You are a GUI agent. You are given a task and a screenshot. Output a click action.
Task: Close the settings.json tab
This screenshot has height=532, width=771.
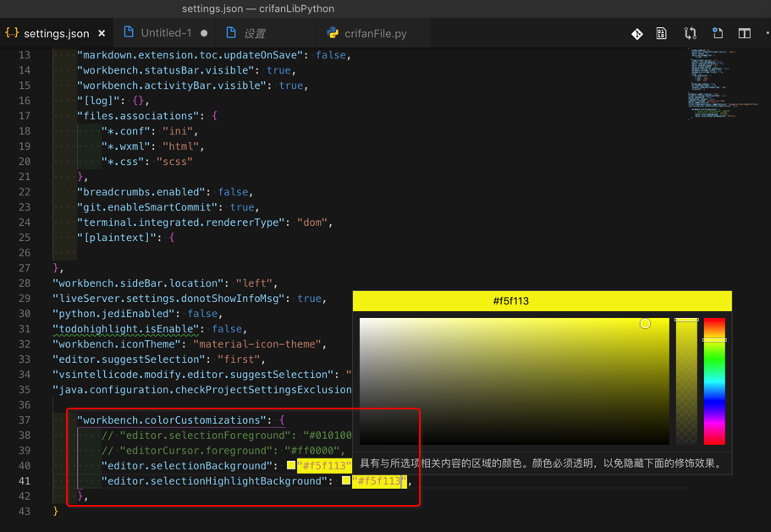click(x=102, y=33)
